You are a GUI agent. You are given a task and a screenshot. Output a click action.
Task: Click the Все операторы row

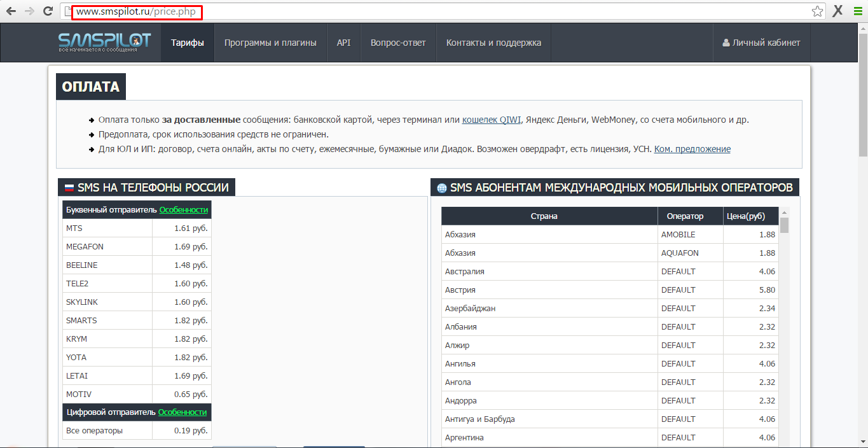(137, 430)
